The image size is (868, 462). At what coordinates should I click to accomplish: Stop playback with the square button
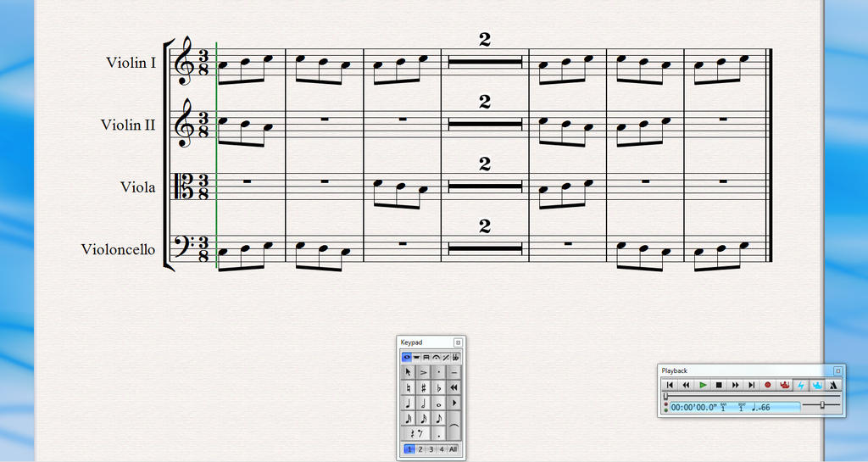click(719, 385)
